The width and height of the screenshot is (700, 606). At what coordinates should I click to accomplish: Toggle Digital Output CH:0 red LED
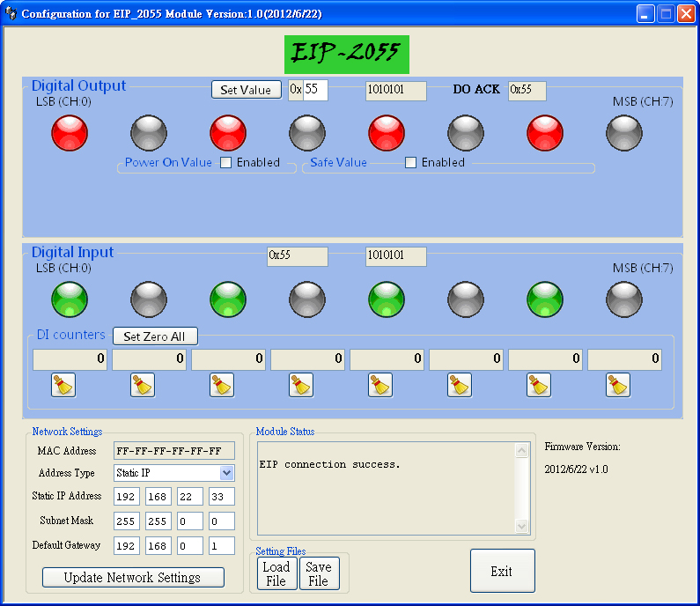click(x=70, y=133)
